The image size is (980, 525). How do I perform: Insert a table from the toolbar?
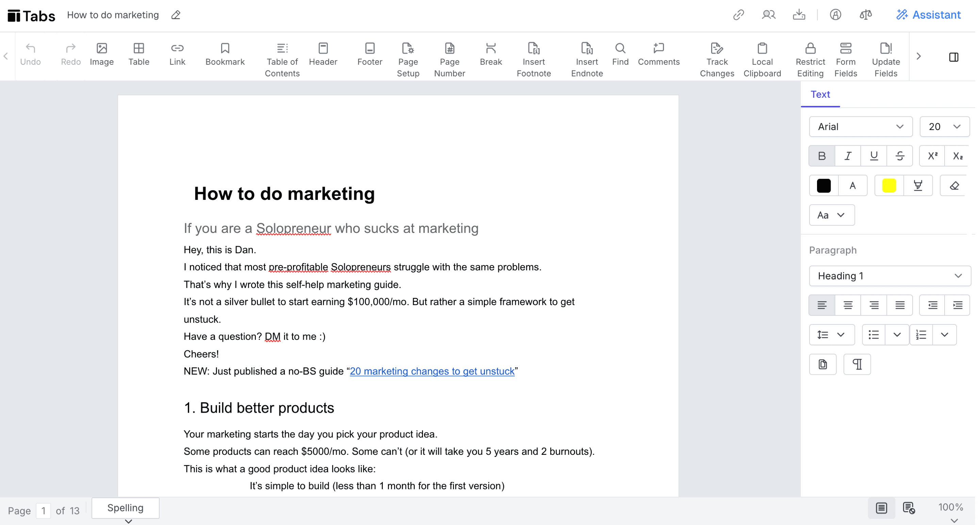pyautogui.click(x=138, y=54)
